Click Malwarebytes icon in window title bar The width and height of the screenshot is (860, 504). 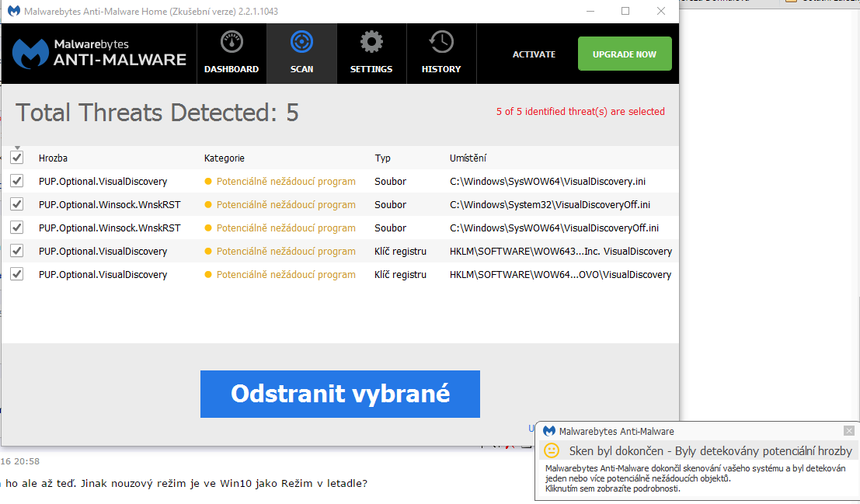(14, 12)
